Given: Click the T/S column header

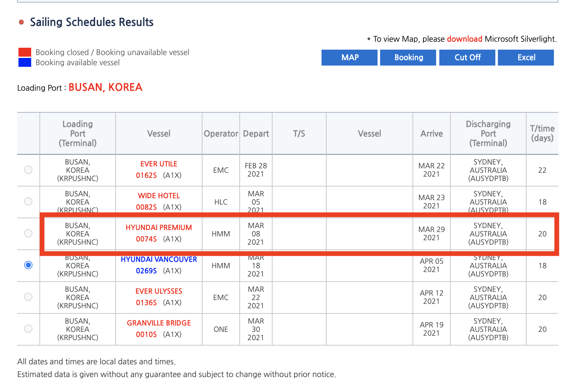Looking at the screenshot, I should (299, 134).
